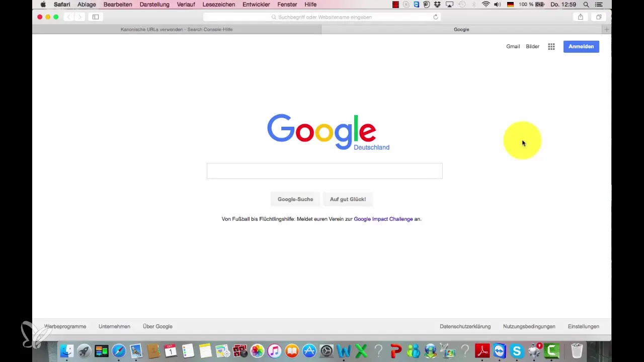Open App Store icon in Dock
Viewport: 644px width, 362px height.
click(309, 350)
